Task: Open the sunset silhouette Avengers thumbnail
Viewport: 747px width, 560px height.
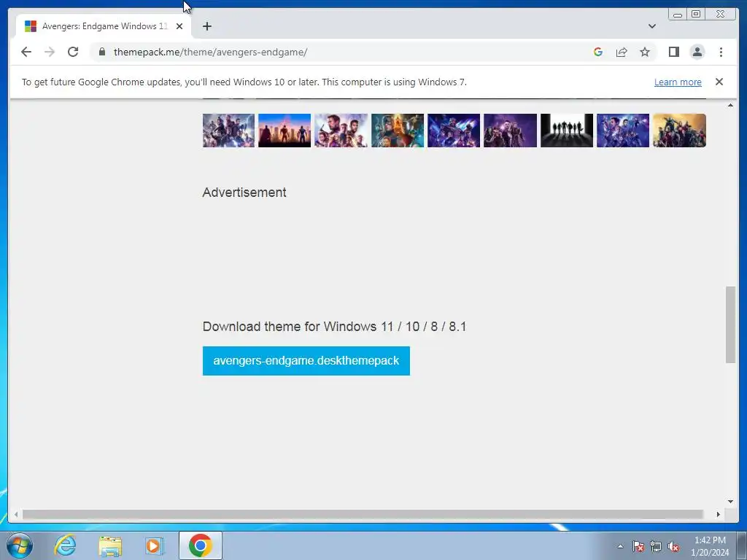Action: [x=285, y=131]
